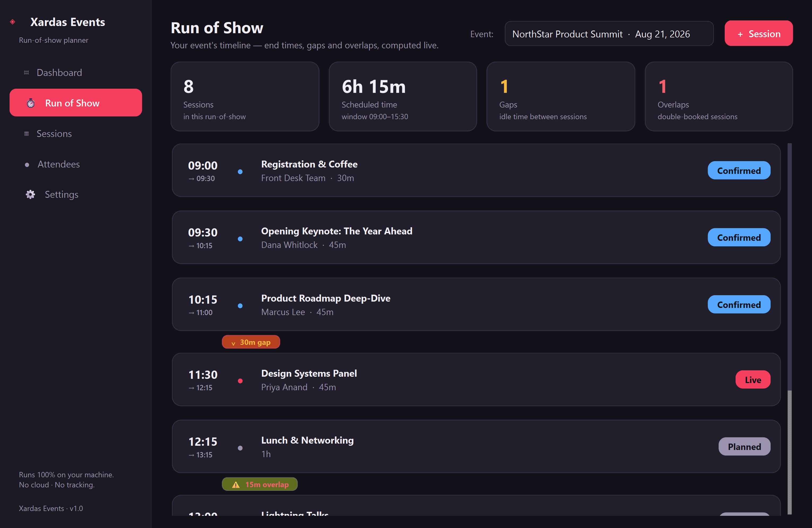This screenshot has width=812, height=528.
Task: Click the Sessions grid icon in sidebar
Action: click(x=26, y=134)
